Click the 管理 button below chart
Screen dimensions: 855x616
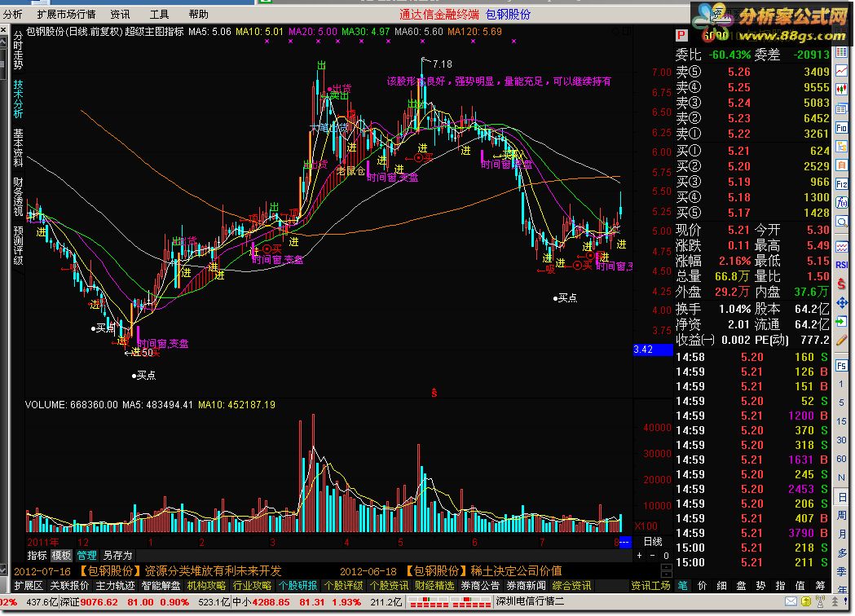(x=86, y=556)
